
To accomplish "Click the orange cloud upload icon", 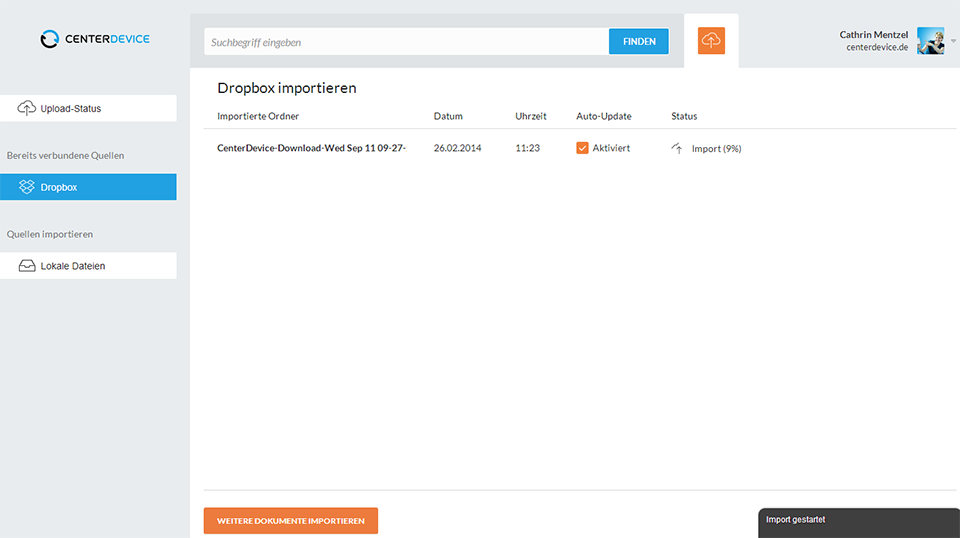I will 711,40.
